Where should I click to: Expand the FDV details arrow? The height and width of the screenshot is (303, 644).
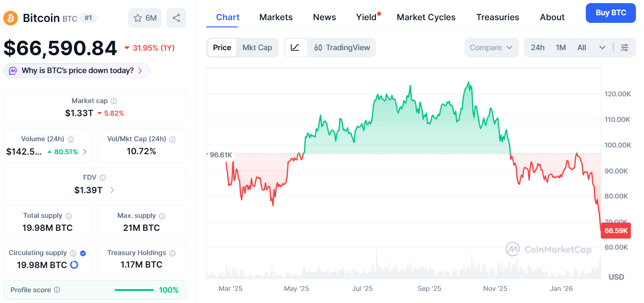click(x=112, y=190)
